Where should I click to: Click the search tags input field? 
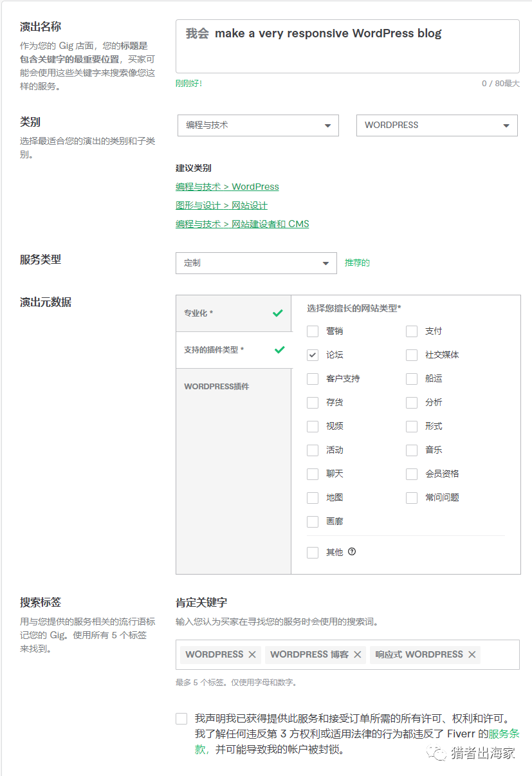[x=347, y=654]
